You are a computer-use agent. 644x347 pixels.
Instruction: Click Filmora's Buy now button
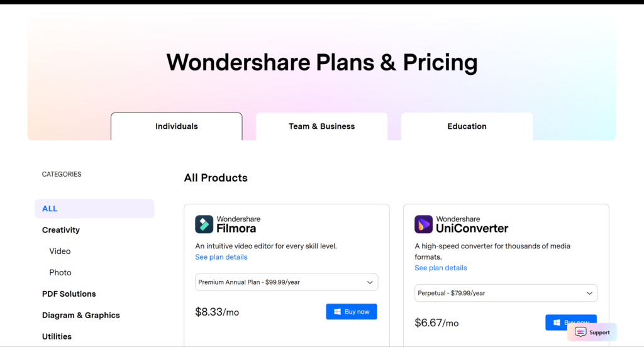pos(352,312)
